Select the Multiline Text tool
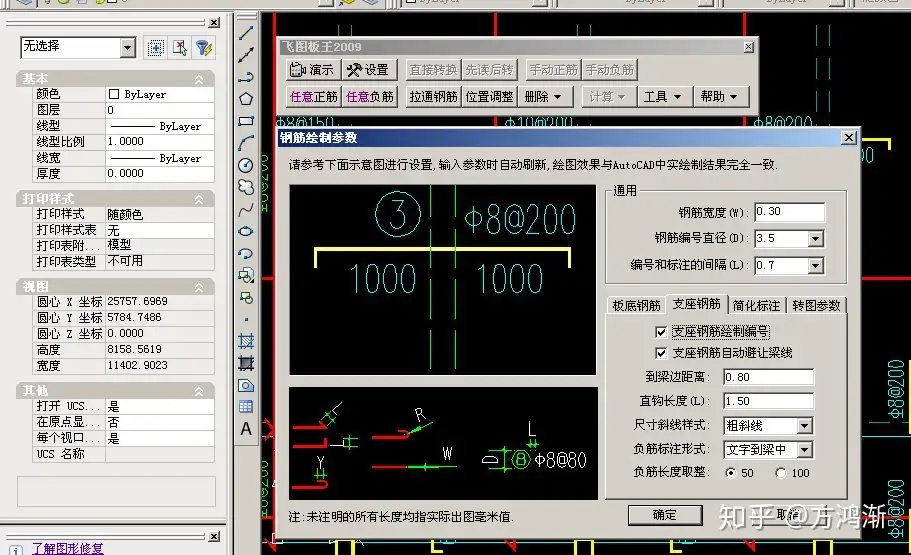 [246, 429]
